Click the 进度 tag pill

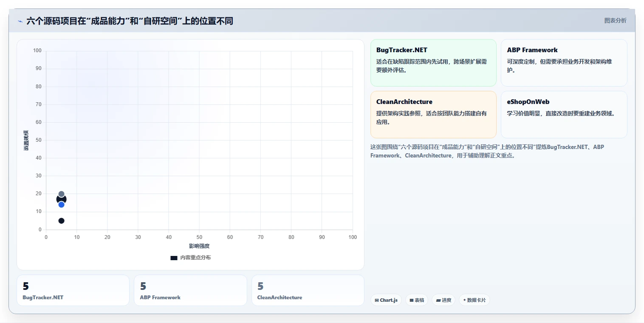click(443, 300)
